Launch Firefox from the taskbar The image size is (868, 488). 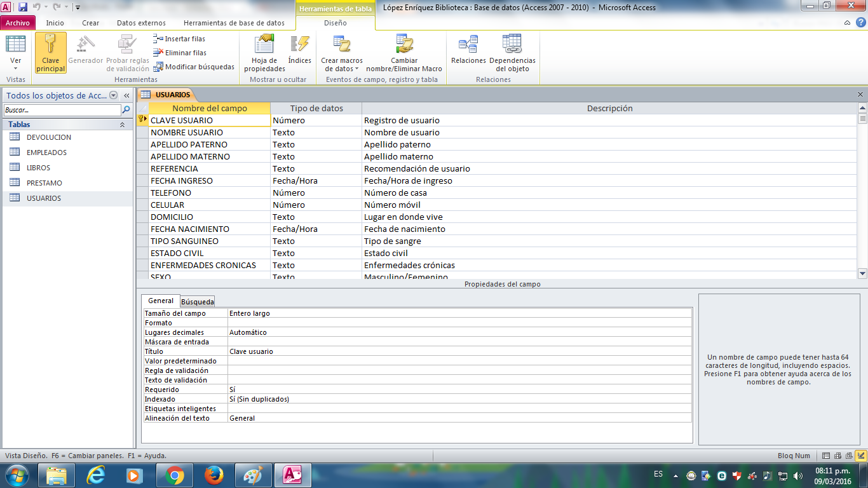pos(214,475)
